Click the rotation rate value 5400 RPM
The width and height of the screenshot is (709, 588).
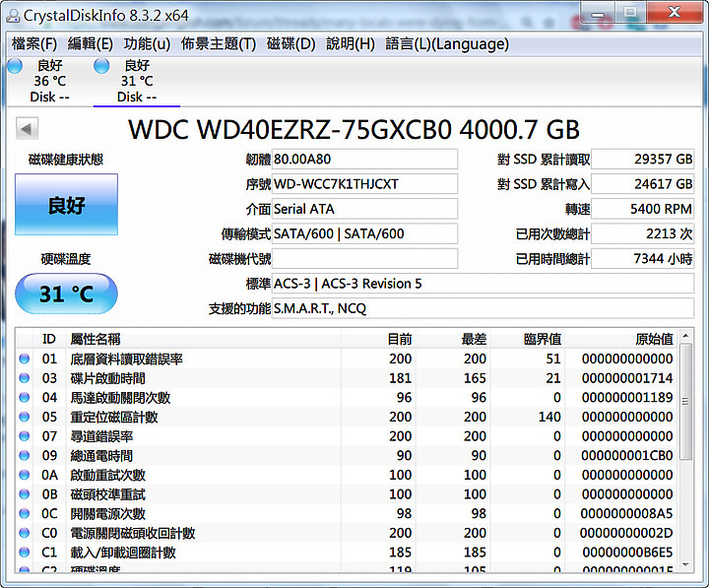[642, 209]
